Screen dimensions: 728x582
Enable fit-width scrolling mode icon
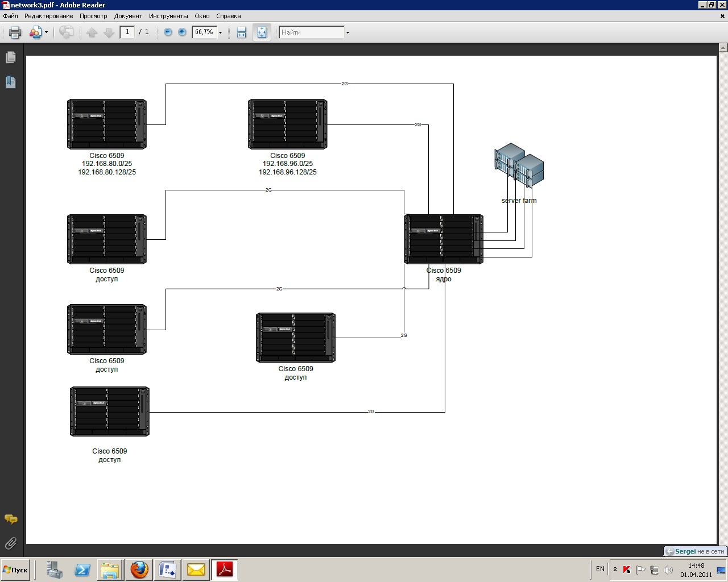click(241, 32)
